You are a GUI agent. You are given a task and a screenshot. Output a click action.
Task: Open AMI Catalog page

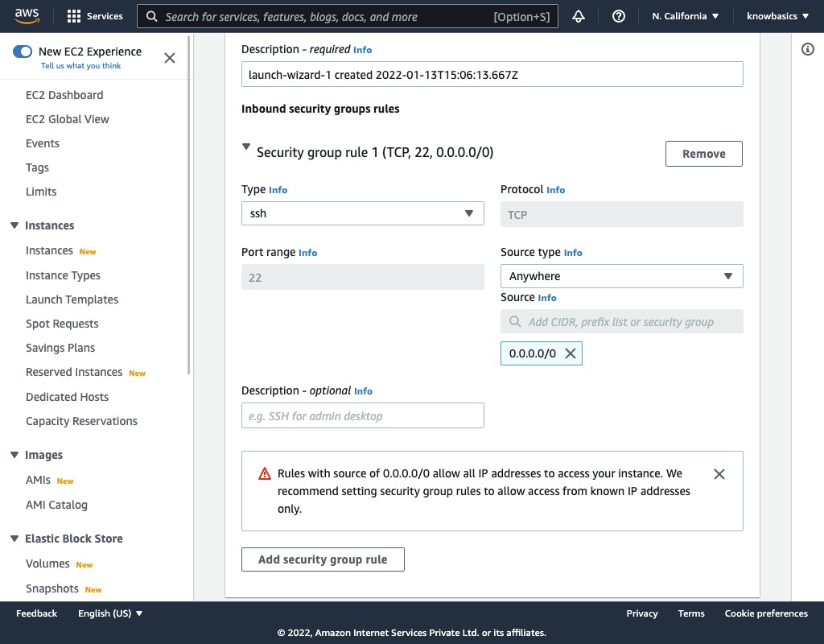pos(57,505)
